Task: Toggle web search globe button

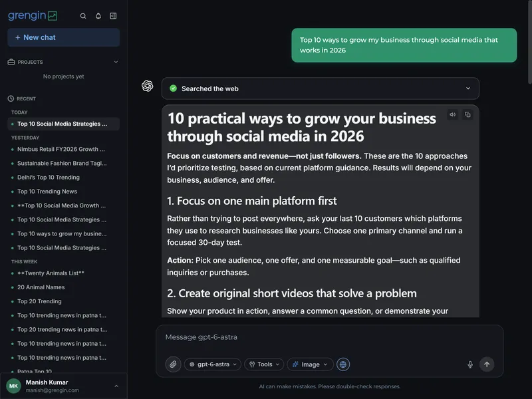Action: (x=343, y=364)
